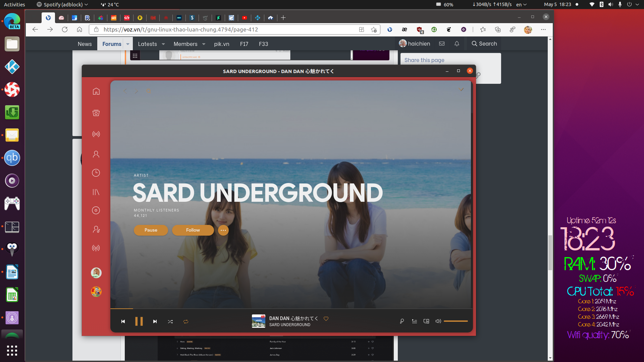Open the system menu arrow in top bar
644x362 pixels.
637,4
